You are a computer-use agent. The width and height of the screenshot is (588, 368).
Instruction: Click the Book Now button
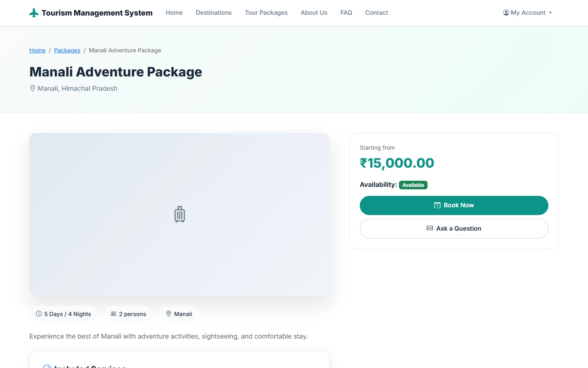454,205
